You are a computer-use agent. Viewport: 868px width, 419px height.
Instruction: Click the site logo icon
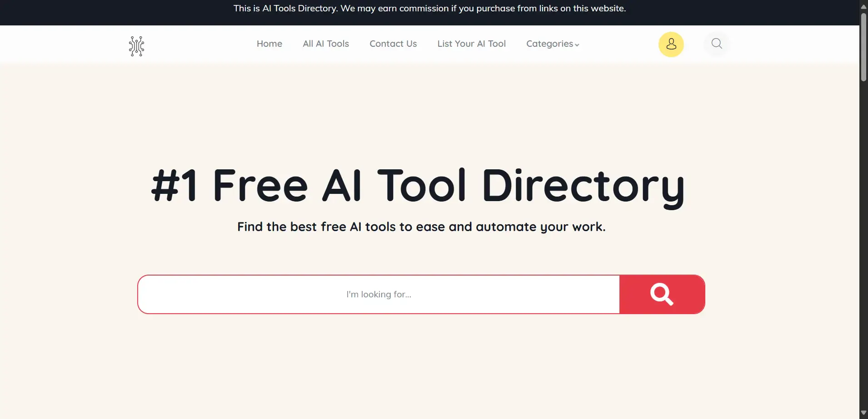click(136, 46)
